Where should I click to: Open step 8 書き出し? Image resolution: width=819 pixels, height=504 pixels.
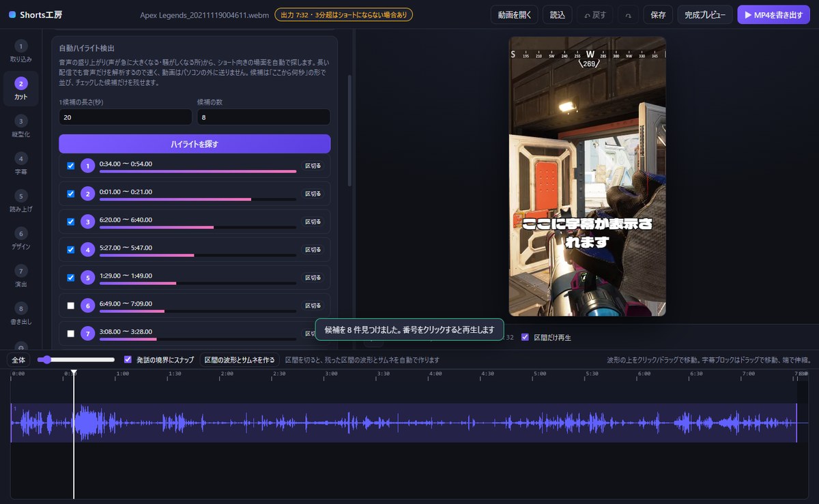click(20, 313)
